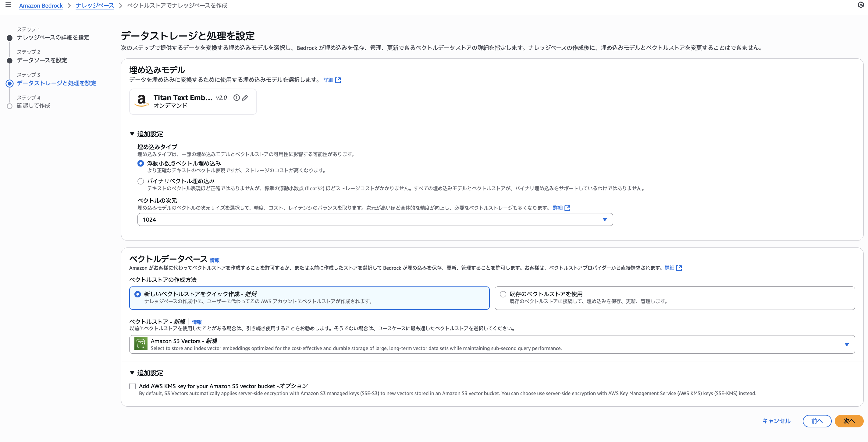
Task: Navigate to ステップ 2 データソースを設定
Action: pyautogui.click(x=42, y=60)
